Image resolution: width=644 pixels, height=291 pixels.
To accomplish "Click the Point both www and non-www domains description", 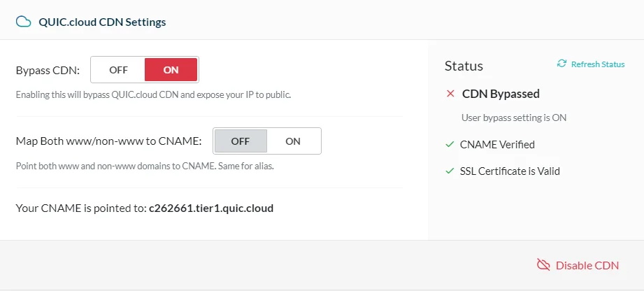I will [145, 166].
